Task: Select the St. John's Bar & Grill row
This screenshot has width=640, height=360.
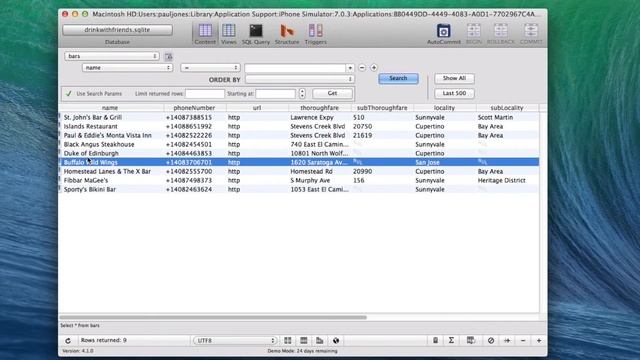Action: pyautogui.click(x=299, y=117)
